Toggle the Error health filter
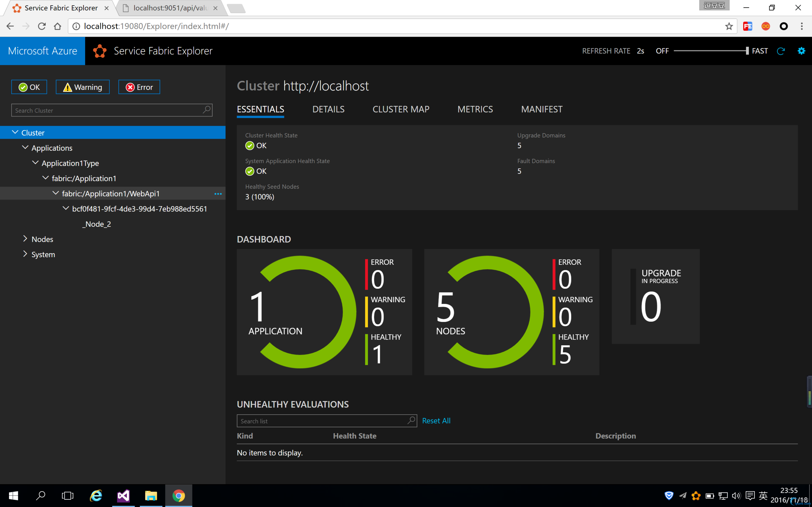812x507 pixels. pyautogui.click(x=139, y=87)
